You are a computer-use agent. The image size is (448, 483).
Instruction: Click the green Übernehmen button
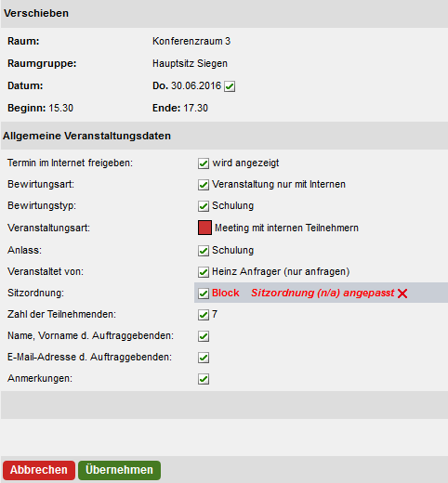click(x=119, y=470)
